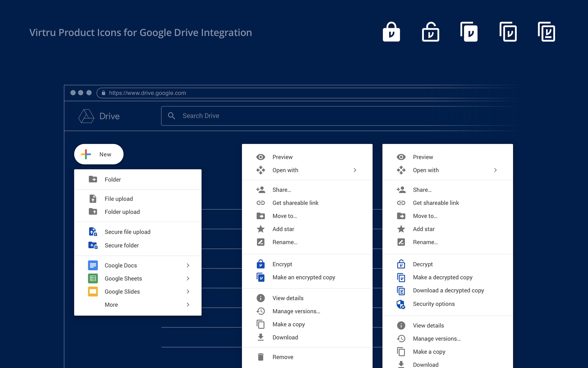Click the Secure file upload icon
The width and height of the screenshot is (588, 368).
(x=93, y=232)
